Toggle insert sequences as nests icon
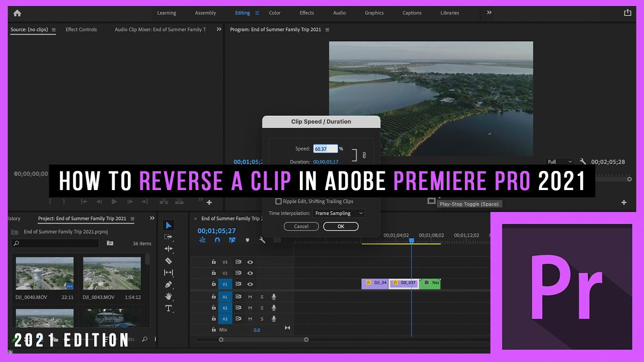Image resolution: width=644 pixels, height=362 pixels. 202,240
